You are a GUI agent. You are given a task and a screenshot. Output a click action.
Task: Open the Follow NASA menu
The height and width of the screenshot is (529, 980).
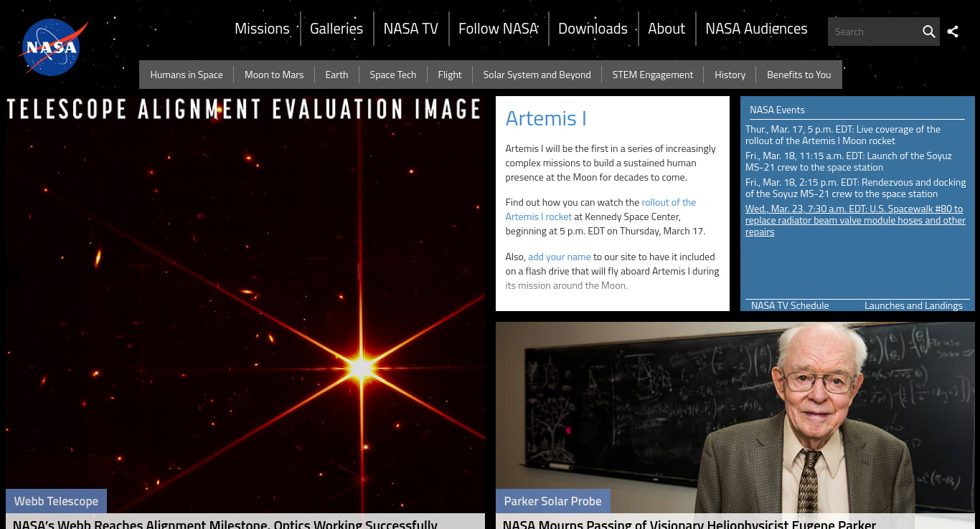click(x=498, y=29)
